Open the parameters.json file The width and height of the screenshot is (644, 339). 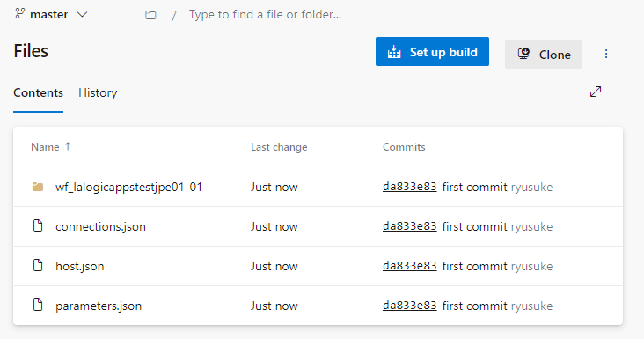[99, 306]
